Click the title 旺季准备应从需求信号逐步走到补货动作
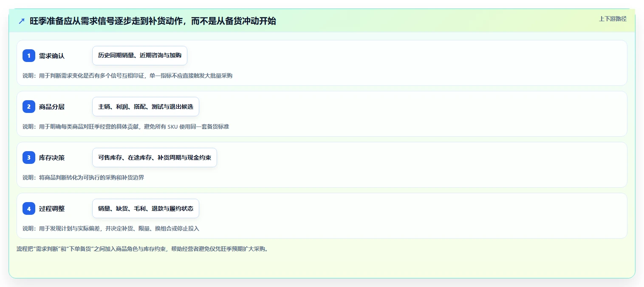Image resolution: width=644 pixels, height=287 pixels. tap(153, 21)
